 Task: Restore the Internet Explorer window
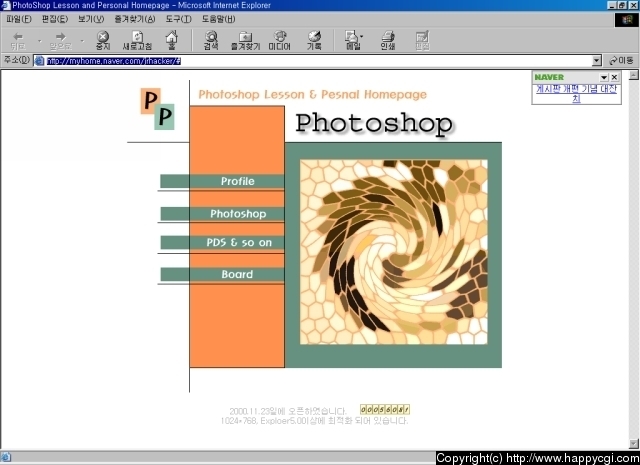coord(621,5)
